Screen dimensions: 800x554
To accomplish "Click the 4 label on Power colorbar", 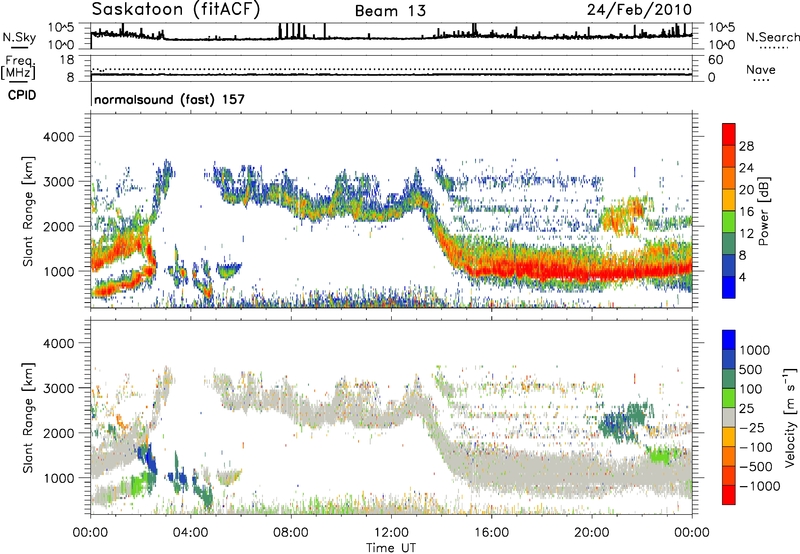I will pos(742,278).
